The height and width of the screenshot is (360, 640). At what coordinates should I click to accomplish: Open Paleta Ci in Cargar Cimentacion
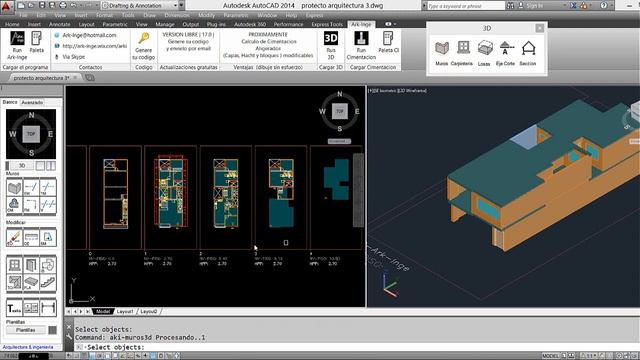click(388, 42)
